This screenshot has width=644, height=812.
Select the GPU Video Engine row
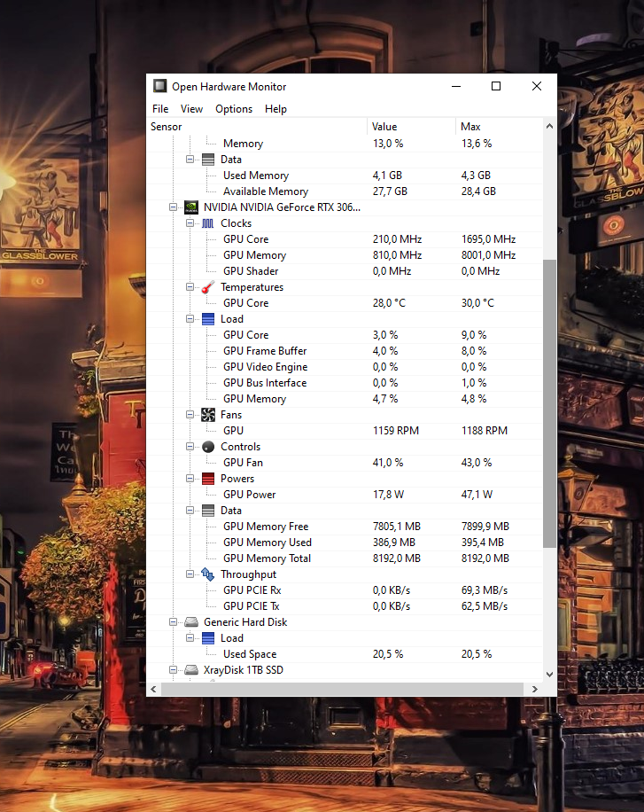pos(345,367)
